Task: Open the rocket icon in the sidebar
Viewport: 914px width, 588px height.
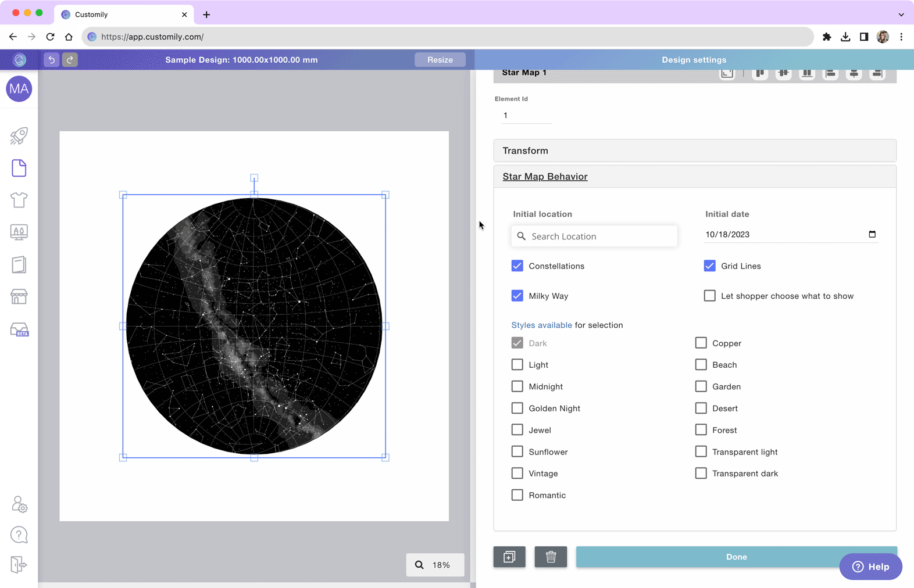Action: [19, 136]
